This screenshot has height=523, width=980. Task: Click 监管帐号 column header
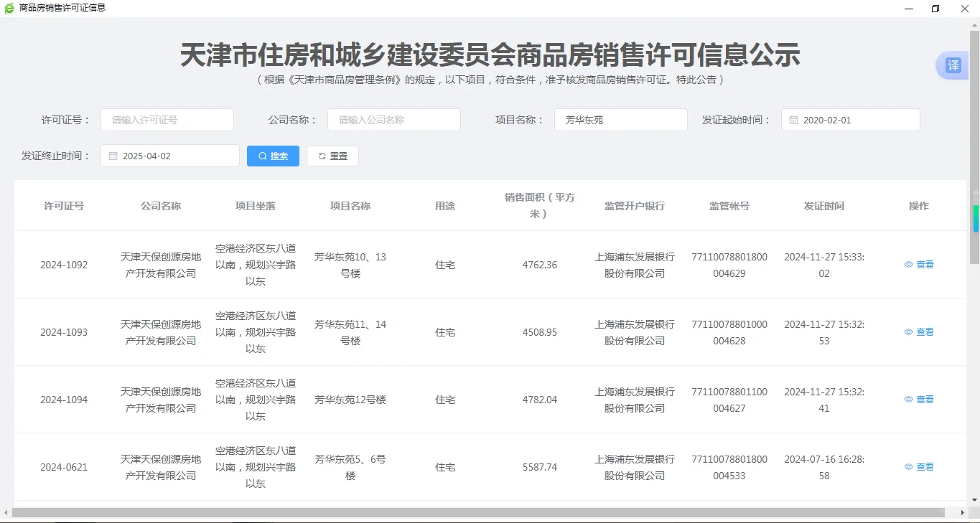coord(729,206)
